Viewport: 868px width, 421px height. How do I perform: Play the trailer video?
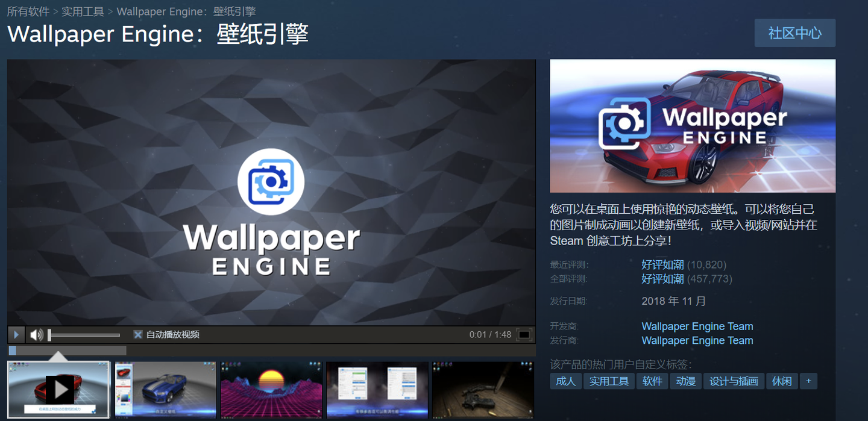pyautogui.click(x=16, y=334)
